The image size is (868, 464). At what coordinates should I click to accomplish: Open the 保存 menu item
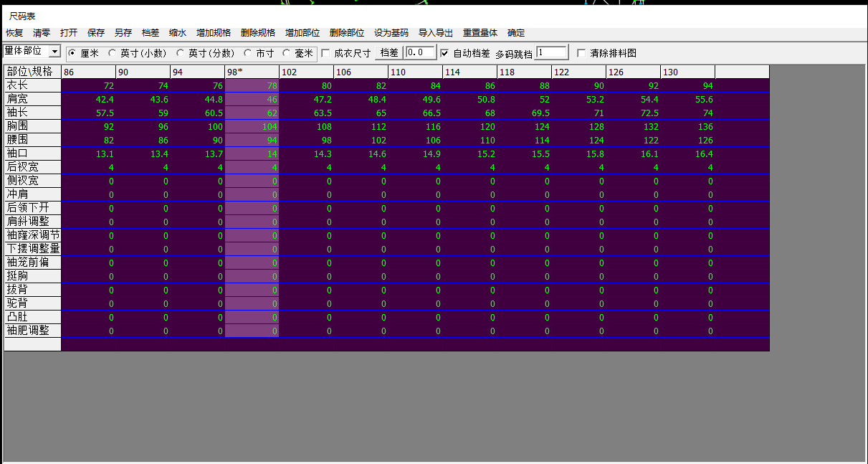click(x=96, y=33)
